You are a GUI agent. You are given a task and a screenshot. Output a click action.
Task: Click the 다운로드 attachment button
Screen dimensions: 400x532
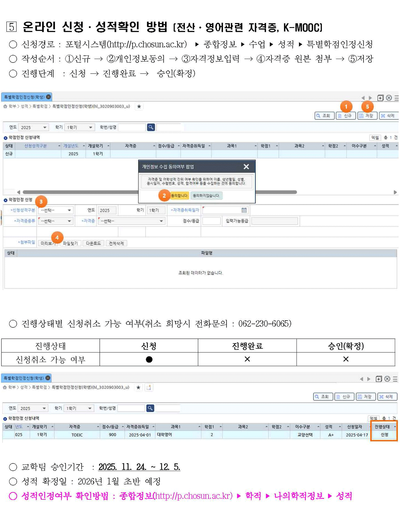[93, 243]
